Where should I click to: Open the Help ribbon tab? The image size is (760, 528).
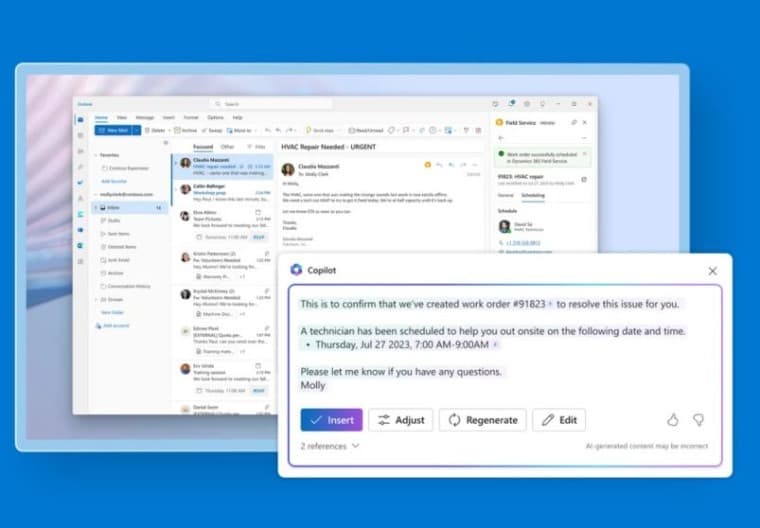(x=237, y=117)
